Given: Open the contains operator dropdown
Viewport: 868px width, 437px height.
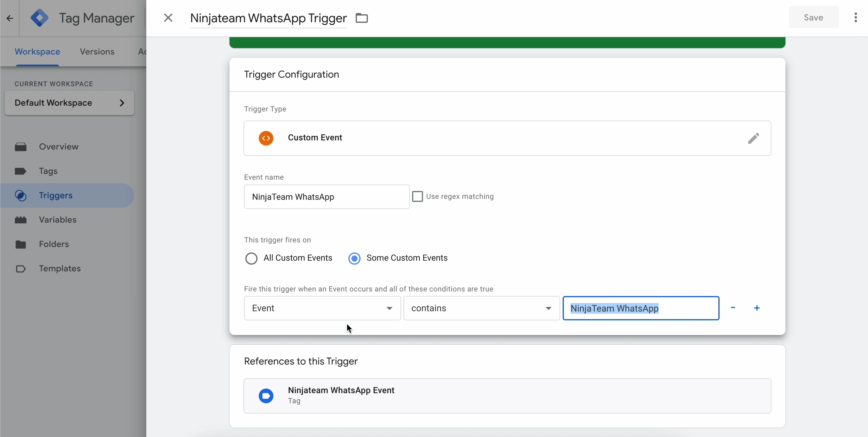Looking at the screenshot, I should [482, 308].
